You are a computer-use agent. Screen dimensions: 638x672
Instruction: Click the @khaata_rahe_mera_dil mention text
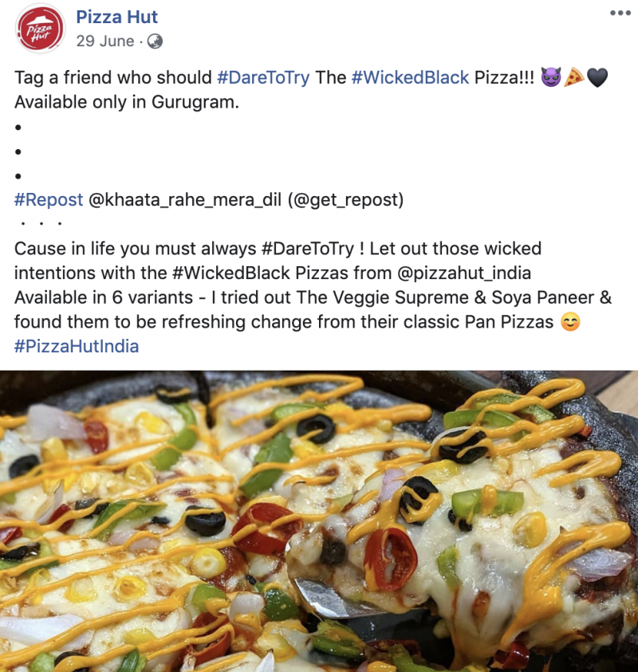pyautogui.click(x=185, y=200)
